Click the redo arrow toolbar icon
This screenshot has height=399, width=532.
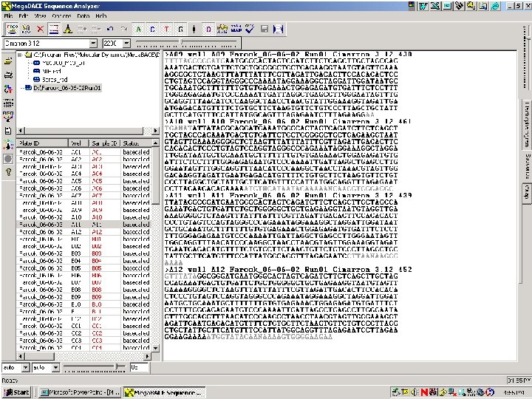[124, 29]
